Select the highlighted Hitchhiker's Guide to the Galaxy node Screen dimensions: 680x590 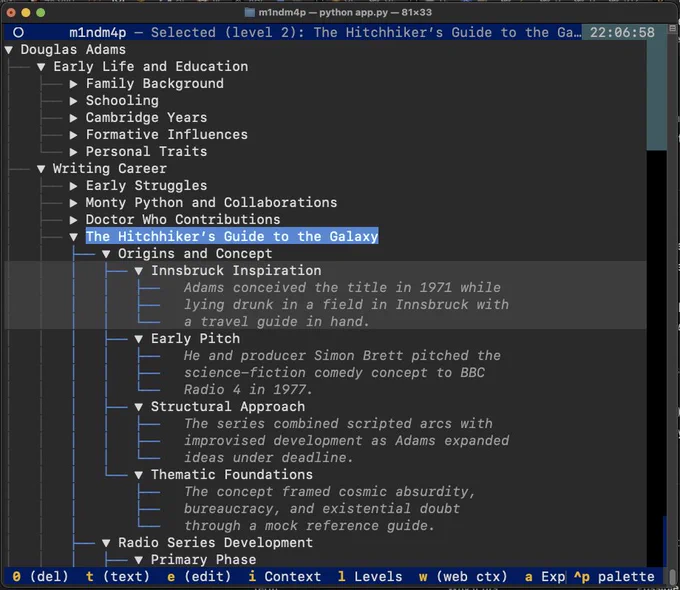pos(231,236)
